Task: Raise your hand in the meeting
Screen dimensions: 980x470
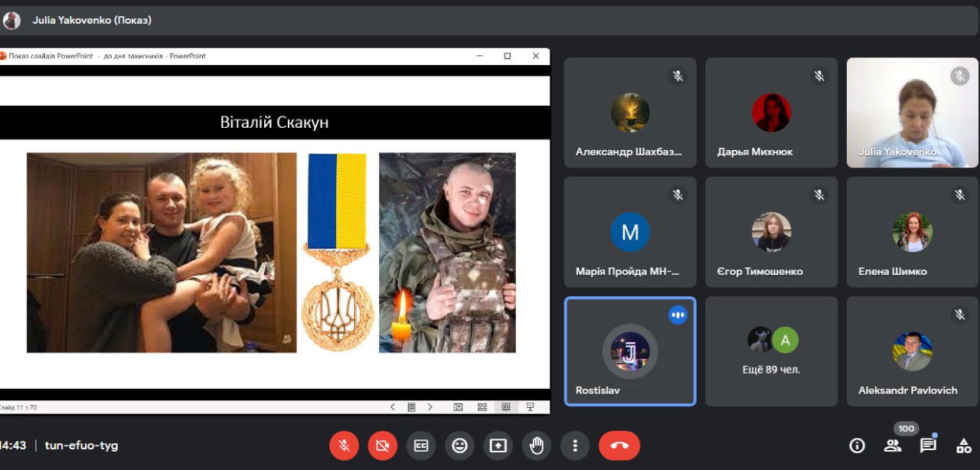Action: click(x=536, y=446)
